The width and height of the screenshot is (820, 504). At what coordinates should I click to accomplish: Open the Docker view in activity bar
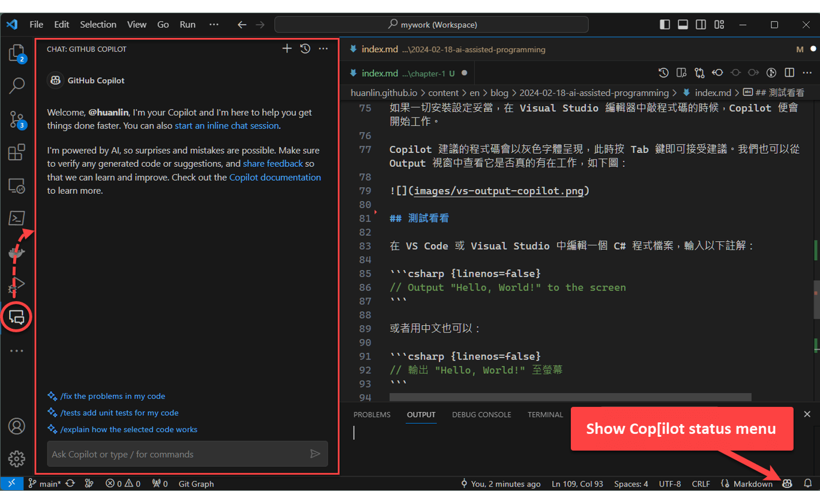click(x=17, y=252)
